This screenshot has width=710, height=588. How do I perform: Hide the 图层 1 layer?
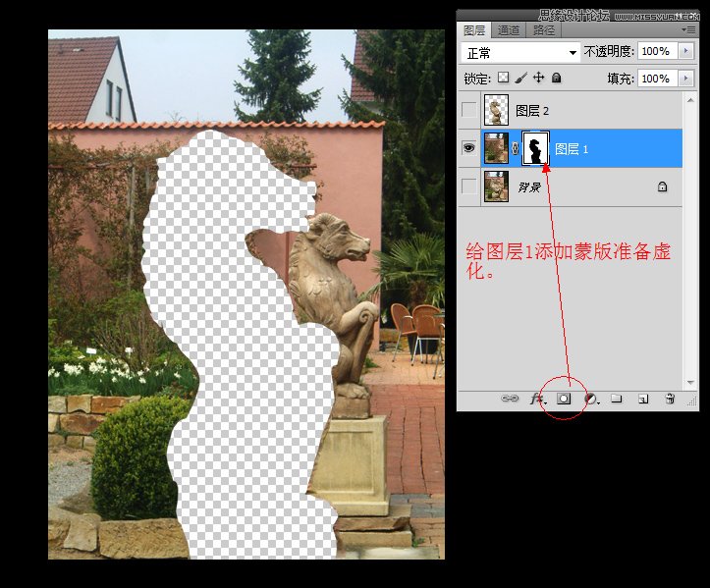(468, 148)
